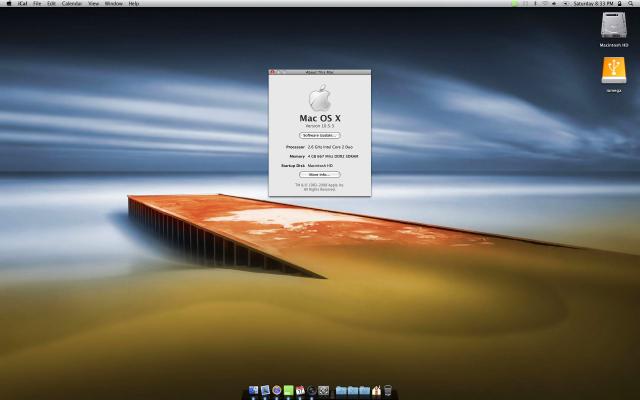Open the first blue folder in Dock

tap(341, 391)
